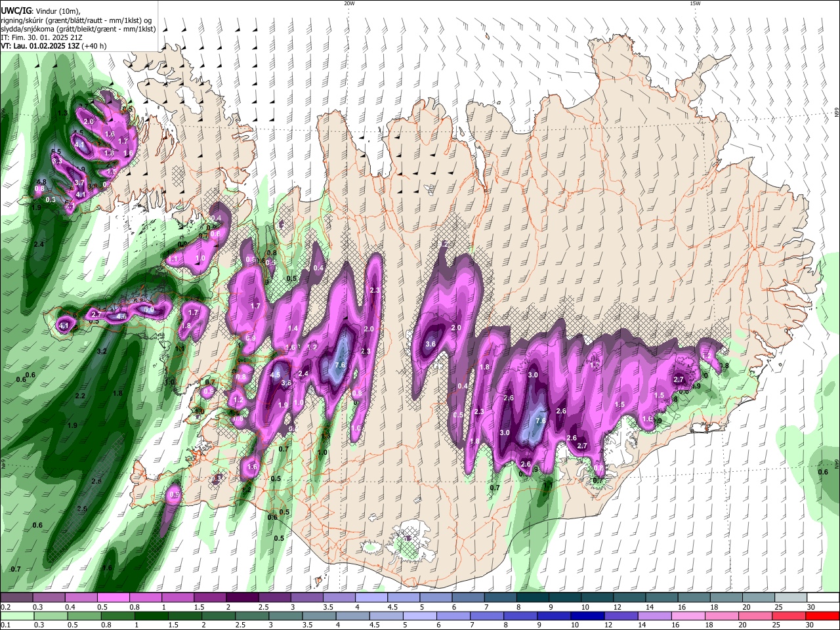The height and width of the screenshot is (630, 840).
Task: Click the '3.3' value in the Westfjords
Action: (x=57, y=161)
